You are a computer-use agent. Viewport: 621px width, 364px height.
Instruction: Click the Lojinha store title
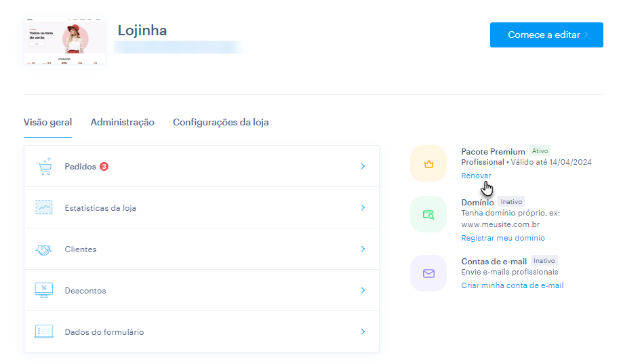[142, 31]
